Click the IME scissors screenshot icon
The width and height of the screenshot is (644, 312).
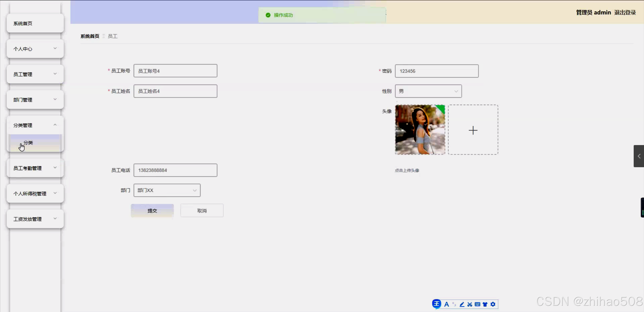[x=470, y=304]
